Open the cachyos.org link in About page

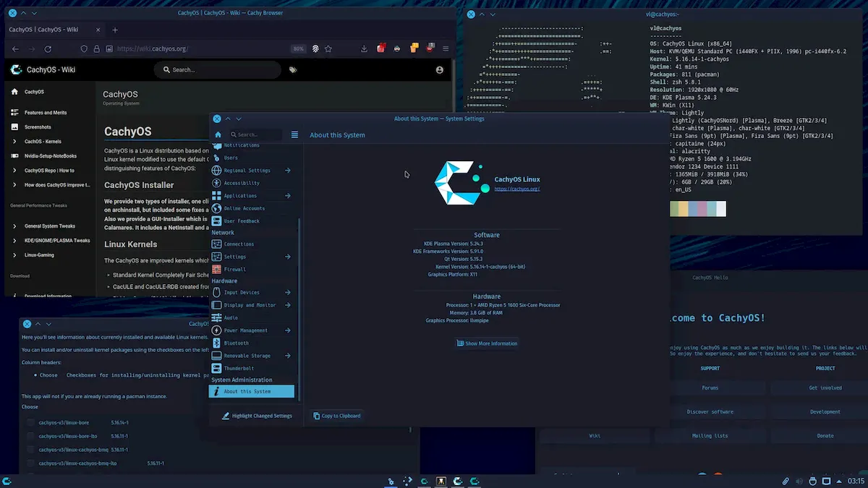click(517, 189)
